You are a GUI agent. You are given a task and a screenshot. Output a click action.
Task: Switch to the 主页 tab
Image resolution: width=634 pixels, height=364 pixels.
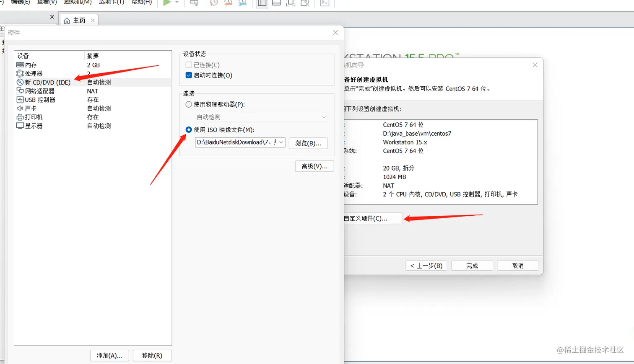point(79,20)
